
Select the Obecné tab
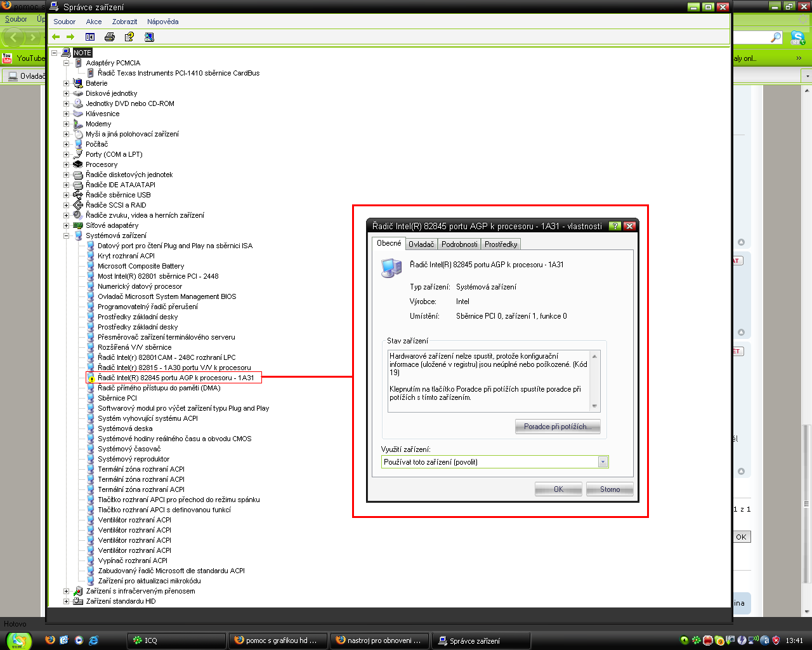pyautogui.click(x=389, y=243)
